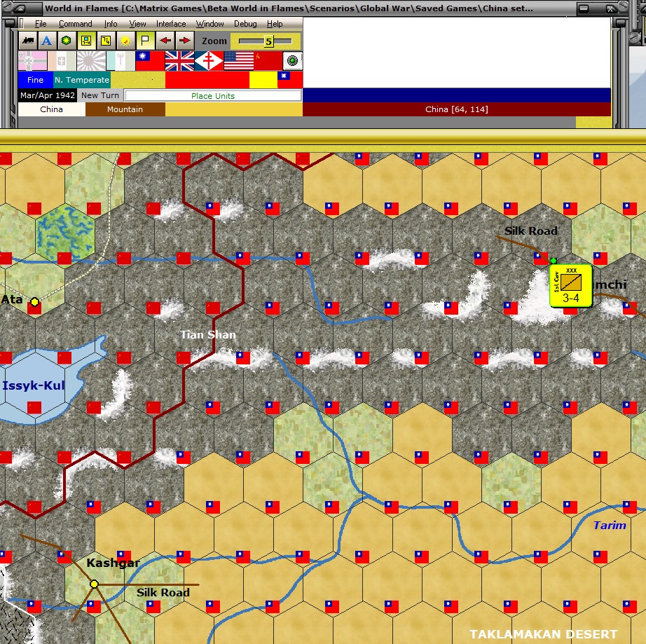Select the Italian flag icon
Screen dimensions: 646x644
62,61
